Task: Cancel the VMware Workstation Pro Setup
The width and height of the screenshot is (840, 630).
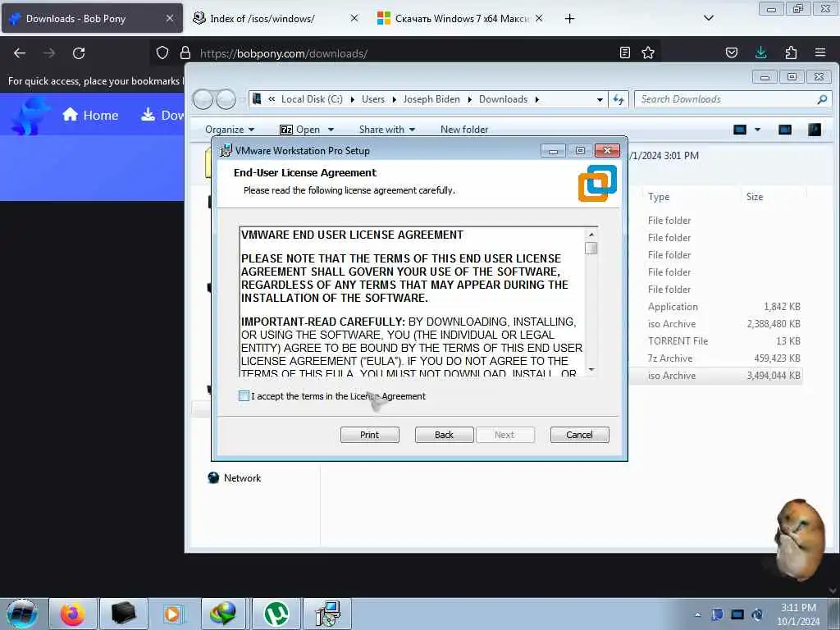Action: (x=580, y=435)
